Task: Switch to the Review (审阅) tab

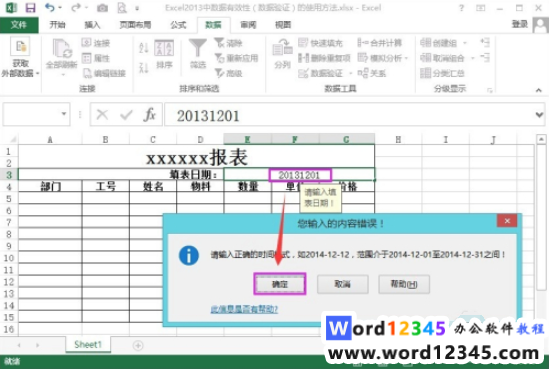Action: tap(248, 25)
